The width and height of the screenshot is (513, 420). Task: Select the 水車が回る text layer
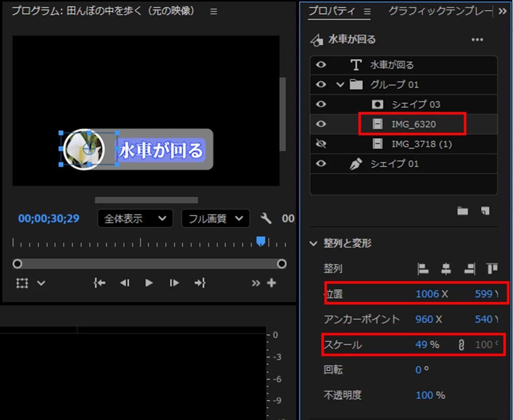(x=404, y=65)
